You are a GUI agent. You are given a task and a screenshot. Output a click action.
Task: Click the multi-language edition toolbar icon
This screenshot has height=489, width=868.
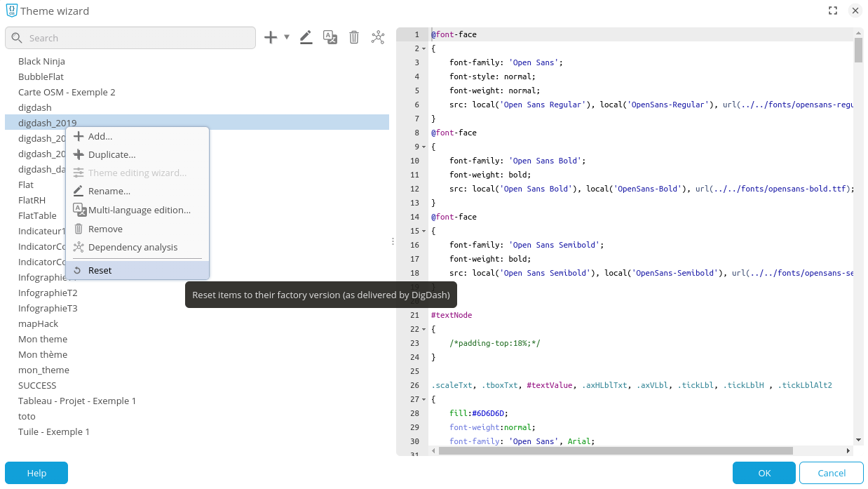point(330,38)
